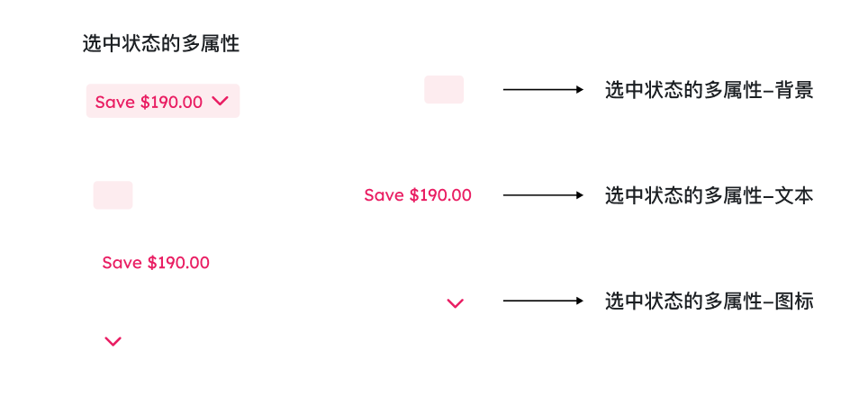
Task: Click the top-left heading 选中状态的多属性
Action: pyautogui.click(x=160, y=43)
